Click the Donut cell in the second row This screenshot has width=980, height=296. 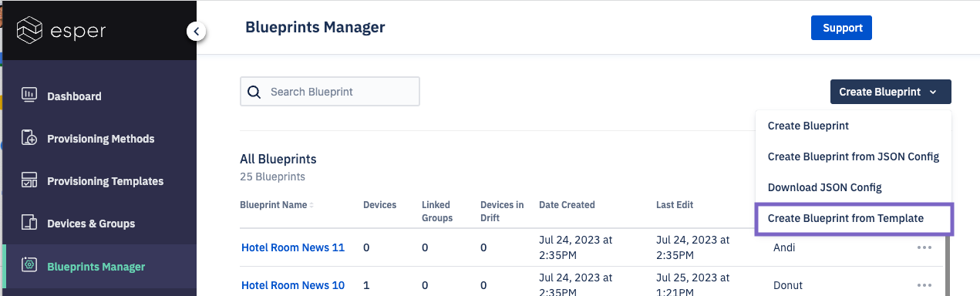pos(788,285)
